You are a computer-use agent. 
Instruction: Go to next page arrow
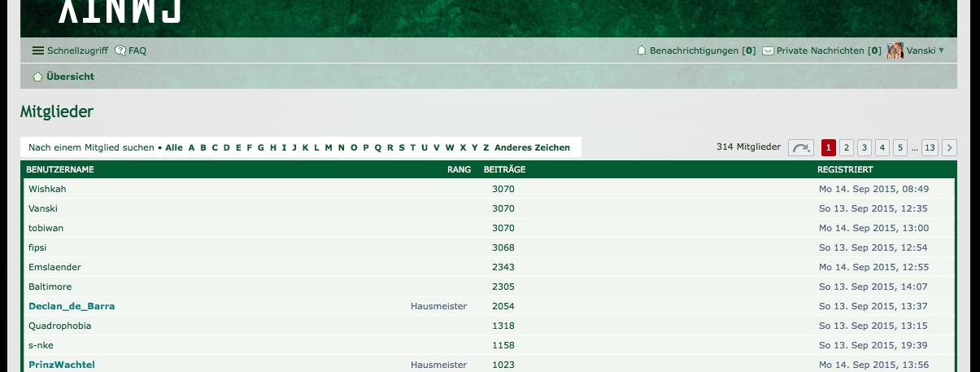pyautogui.click(x=949, y=147)
